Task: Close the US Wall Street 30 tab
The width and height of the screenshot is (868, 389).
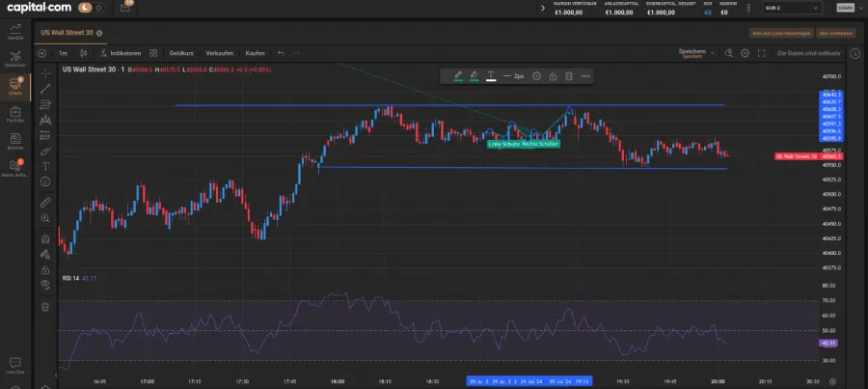Action: coord(99,33)
